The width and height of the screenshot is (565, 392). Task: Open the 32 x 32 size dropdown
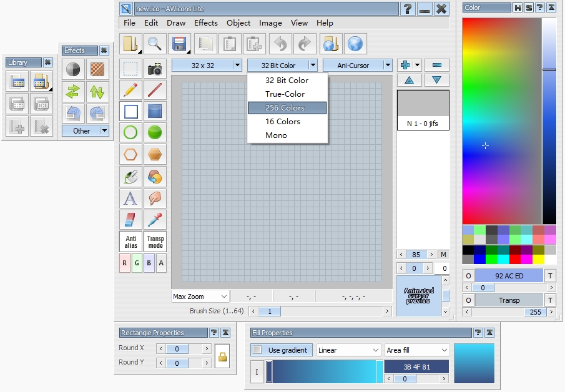coord(207,66)
